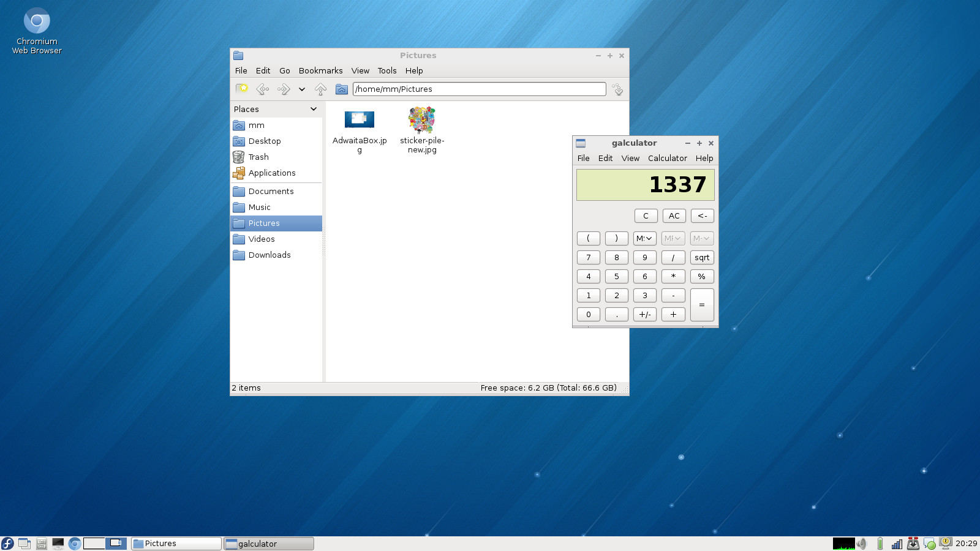Image resolution: width=980 pixels, height=551 pixels.
Task: Go up to parent folder
Action: pos(320,89)
